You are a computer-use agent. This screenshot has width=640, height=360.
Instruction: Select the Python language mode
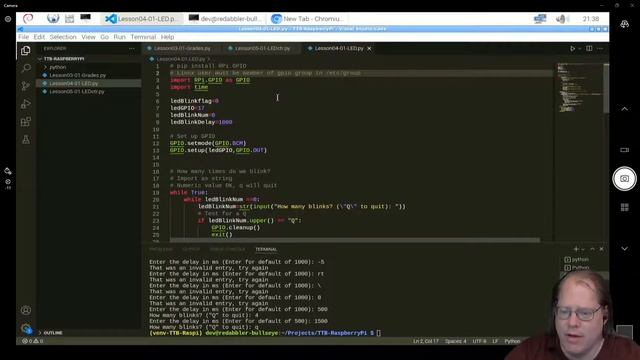tap(512, 341)
